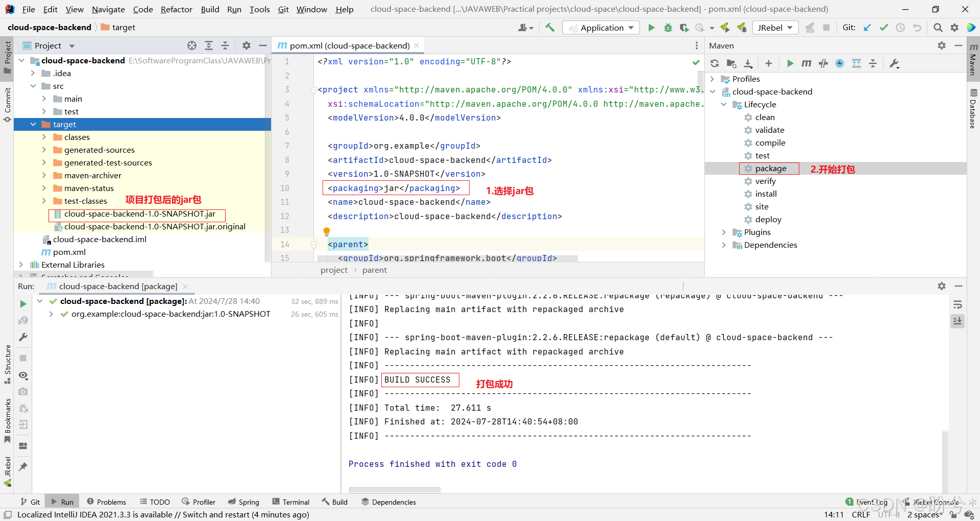This screenshot has width=980, height=521.
Task: Select package lifecycle goal in Maven
Action: pos(771,169)
